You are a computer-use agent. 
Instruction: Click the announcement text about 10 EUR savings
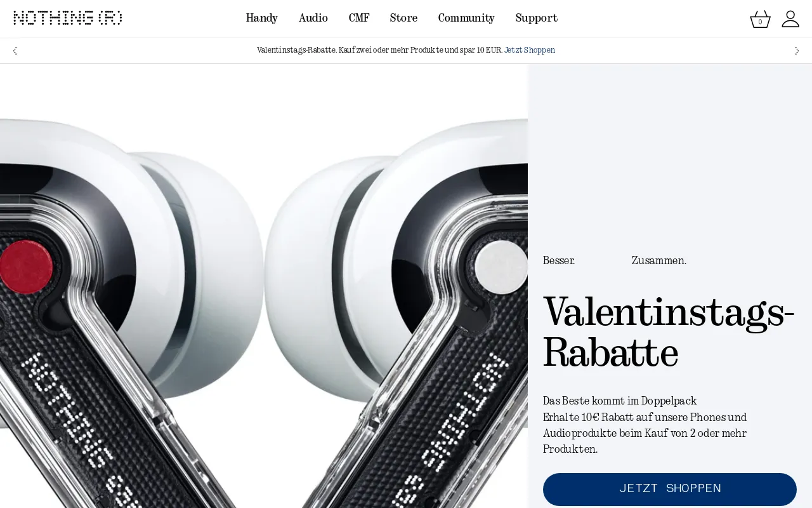click(x=379, y=50)
